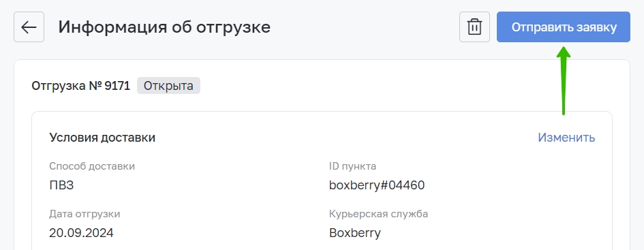Click the word Отгрузка in shipment title
This screenshot has height=250, width=644.
click(x=59, y=86)
